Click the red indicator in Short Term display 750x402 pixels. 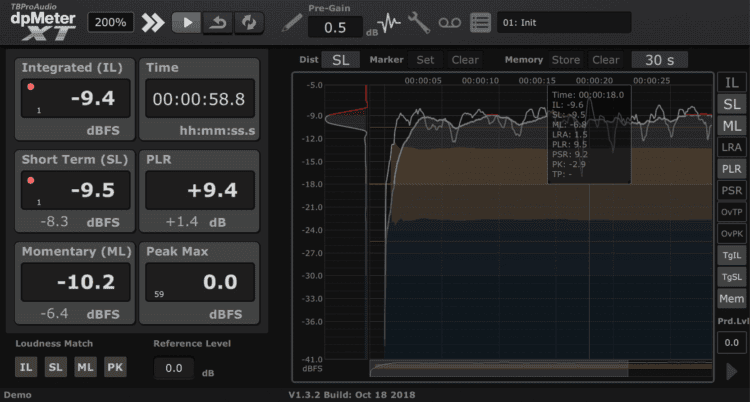click(x=31, y=180)
